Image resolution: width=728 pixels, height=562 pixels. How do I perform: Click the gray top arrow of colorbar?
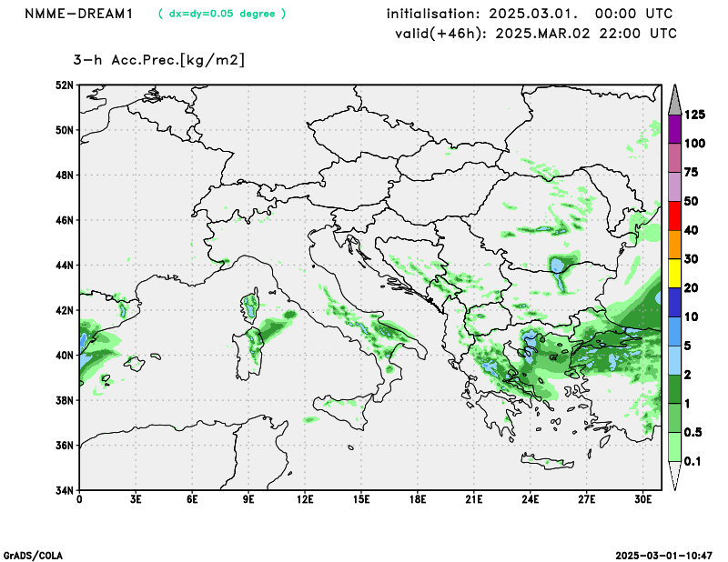pos(674,100)
